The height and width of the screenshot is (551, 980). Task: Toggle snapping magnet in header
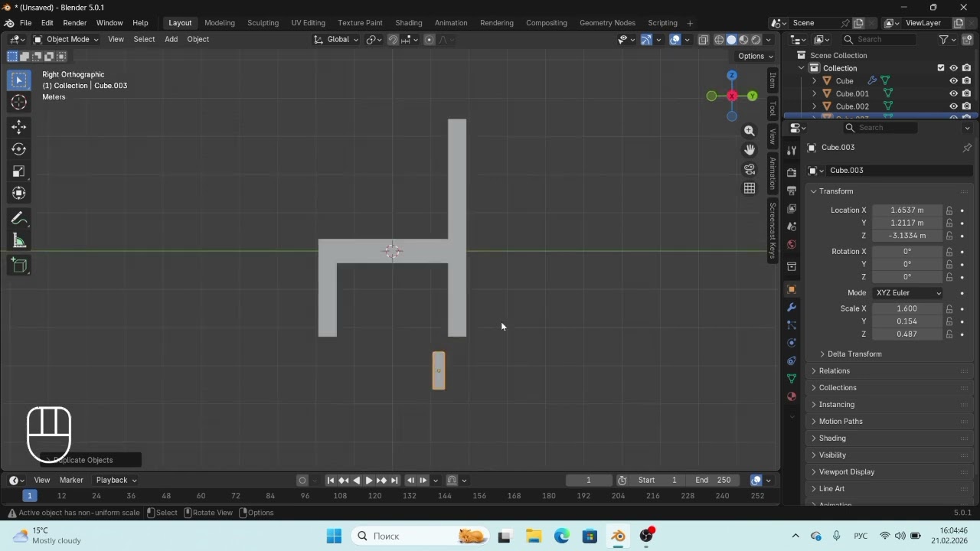click(x=393, y=40)
